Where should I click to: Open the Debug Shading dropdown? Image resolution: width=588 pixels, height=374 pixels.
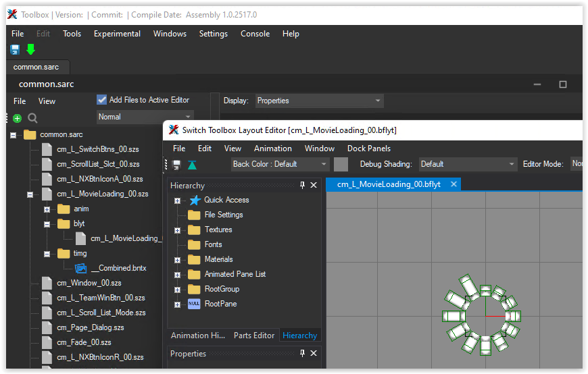tap(468, 164)
